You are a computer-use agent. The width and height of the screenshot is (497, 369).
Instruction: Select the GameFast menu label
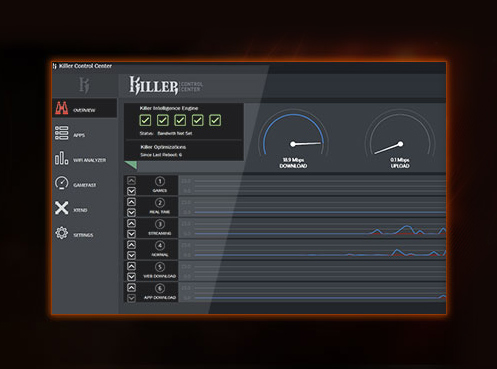(85, 185)
